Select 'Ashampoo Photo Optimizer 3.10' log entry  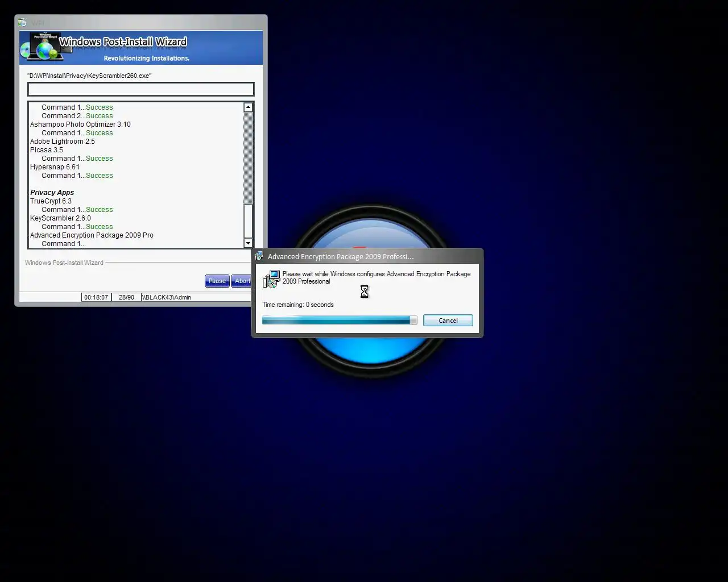pyautogui.click(x=80, y=124)
